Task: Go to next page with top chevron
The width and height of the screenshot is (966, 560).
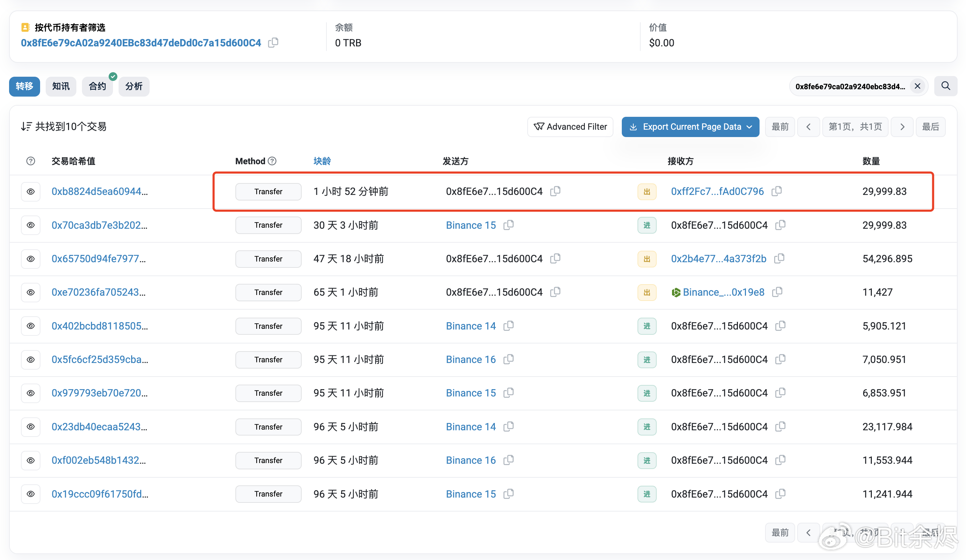Action: click(x=903, y=127)
